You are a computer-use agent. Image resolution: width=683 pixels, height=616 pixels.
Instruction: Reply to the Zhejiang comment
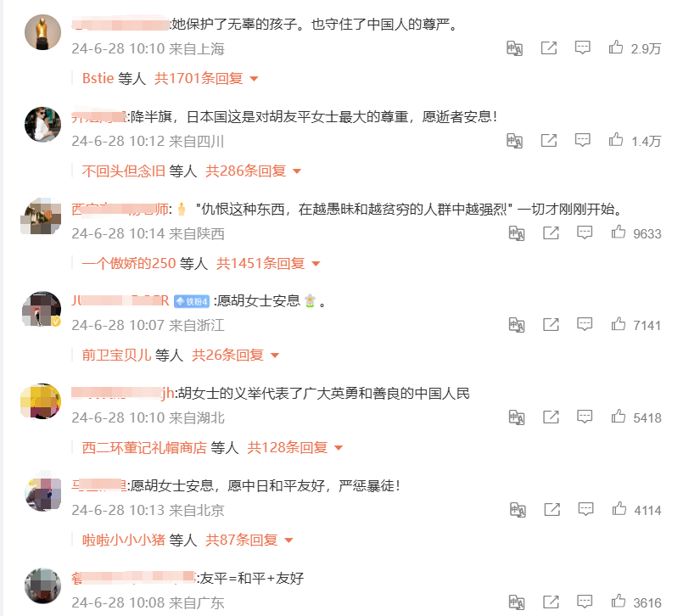point(584,324)
